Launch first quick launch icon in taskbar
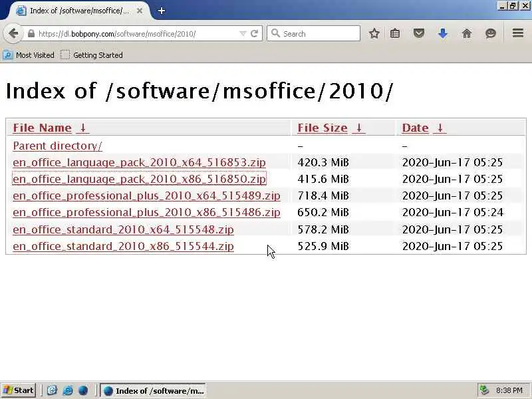 52,390
